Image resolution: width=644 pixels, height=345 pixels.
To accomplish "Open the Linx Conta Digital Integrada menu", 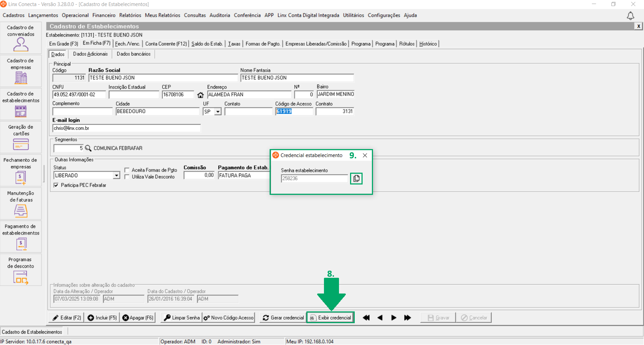I will coord(308,15).
